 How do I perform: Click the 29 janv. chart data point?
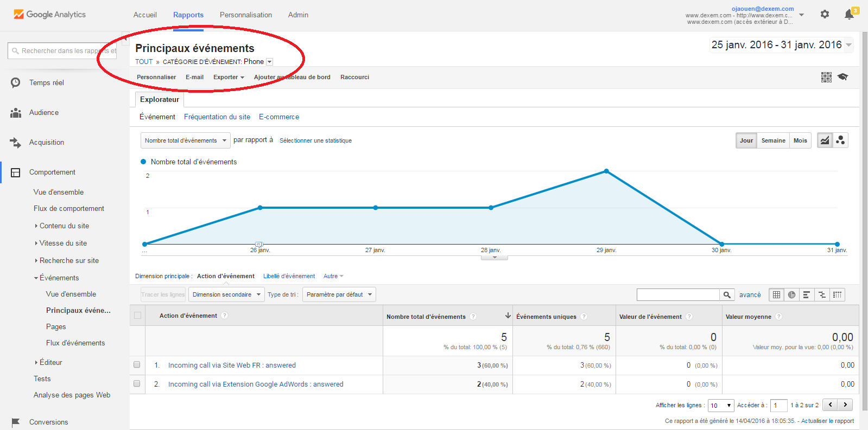point(606,171)
